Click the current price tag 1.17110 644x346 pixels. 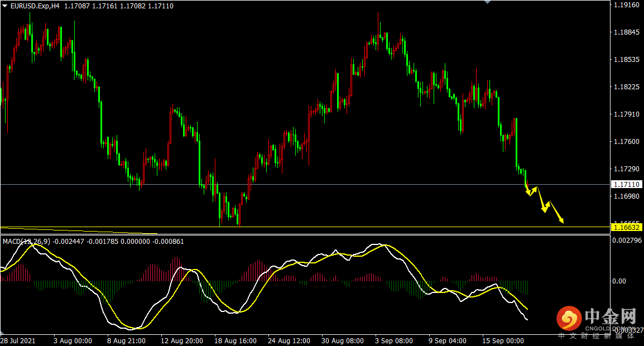[627, 184]
